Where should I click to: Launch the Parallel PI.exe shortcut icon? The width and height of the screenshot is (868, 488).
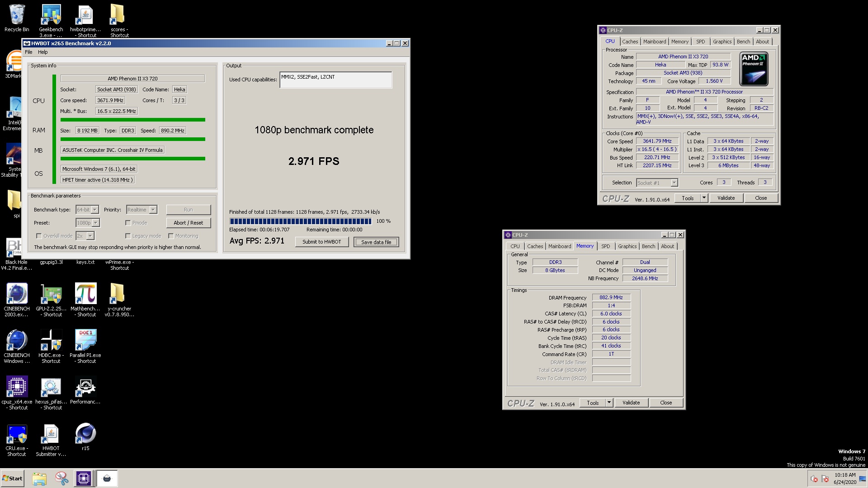click(x=85, y=340)
